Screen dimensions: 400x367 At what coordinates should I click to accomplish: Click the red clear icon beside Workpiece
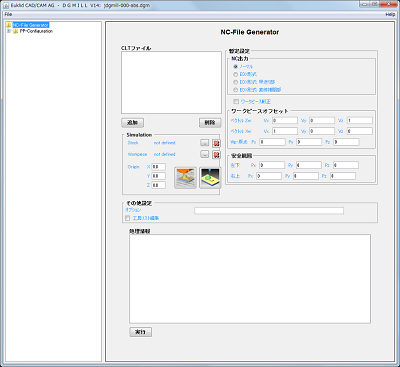(216, 155)
